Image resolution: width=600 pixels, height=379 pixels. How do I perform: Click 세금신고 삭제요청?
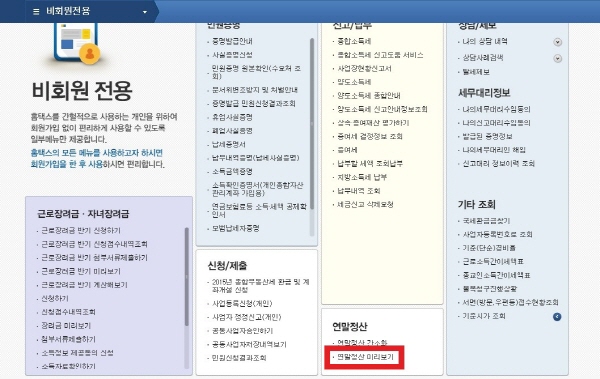pos(365,204)
